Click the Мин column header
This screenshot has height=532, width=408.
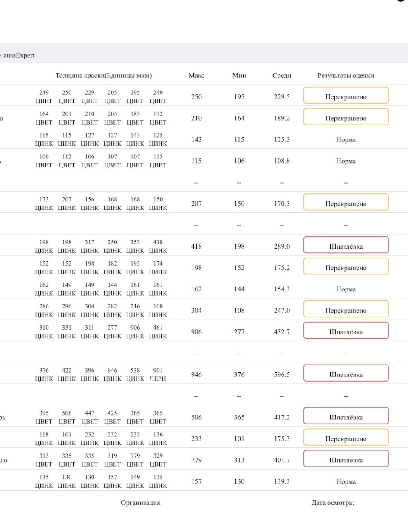(x=239, y=76)
